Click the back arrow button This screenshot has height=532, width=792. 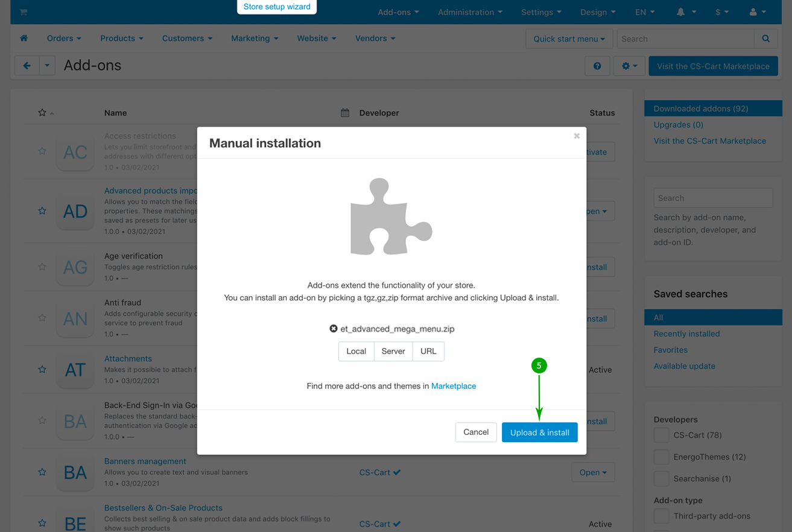pos(27,66)
